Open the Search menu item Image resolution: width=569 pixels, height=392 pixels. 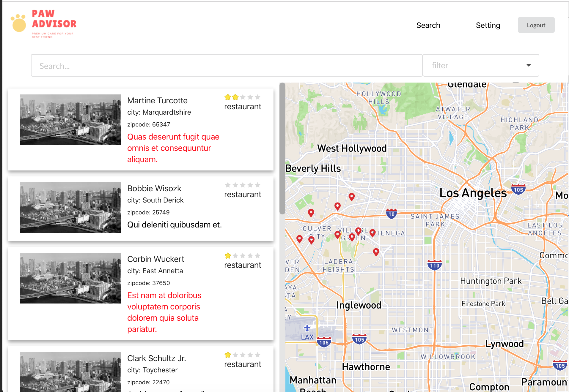coord(428,25)
